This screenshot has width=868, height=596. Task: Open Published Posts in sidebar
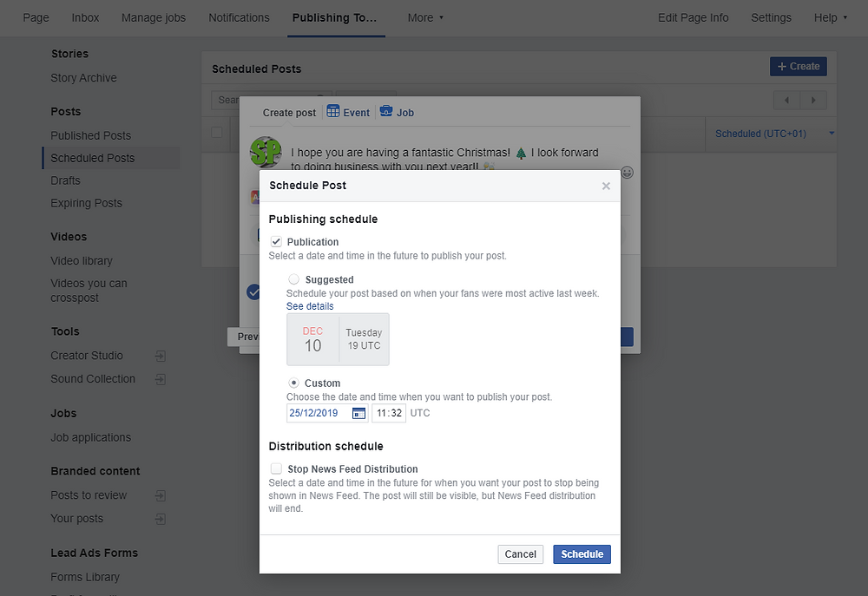point(91,135)
